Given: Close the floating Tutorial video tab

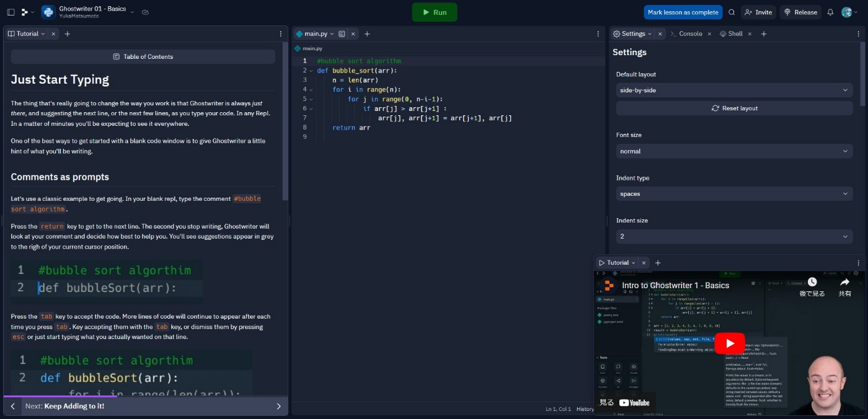Looking at the screenshot, I should pos(644,263).
